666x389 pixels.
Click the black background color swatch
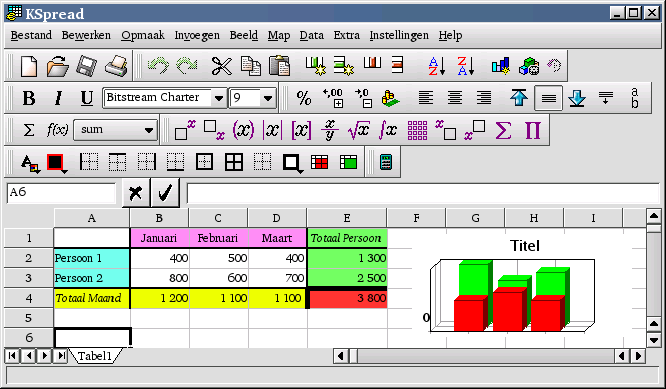click(55, 162)
